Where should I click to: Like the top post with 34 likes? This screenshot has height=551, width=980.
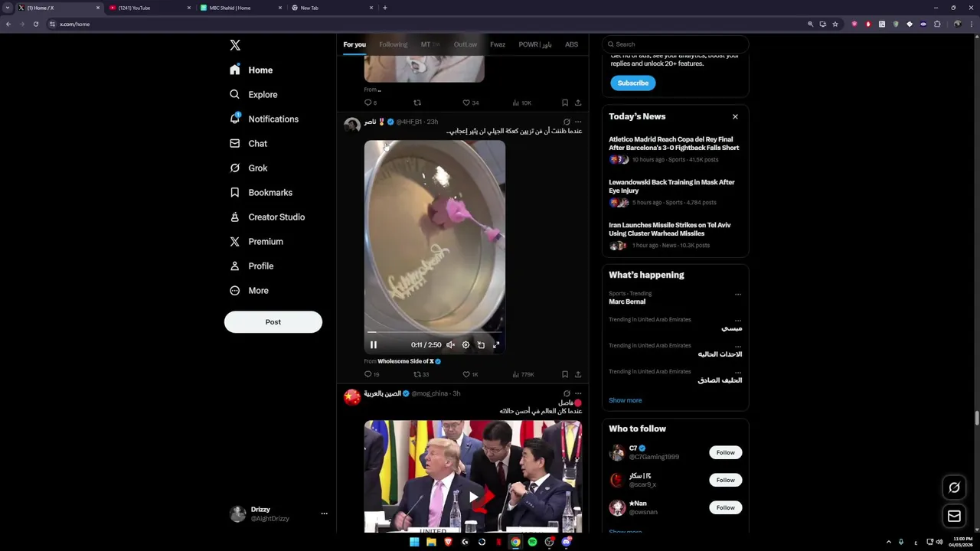point(470,103)
